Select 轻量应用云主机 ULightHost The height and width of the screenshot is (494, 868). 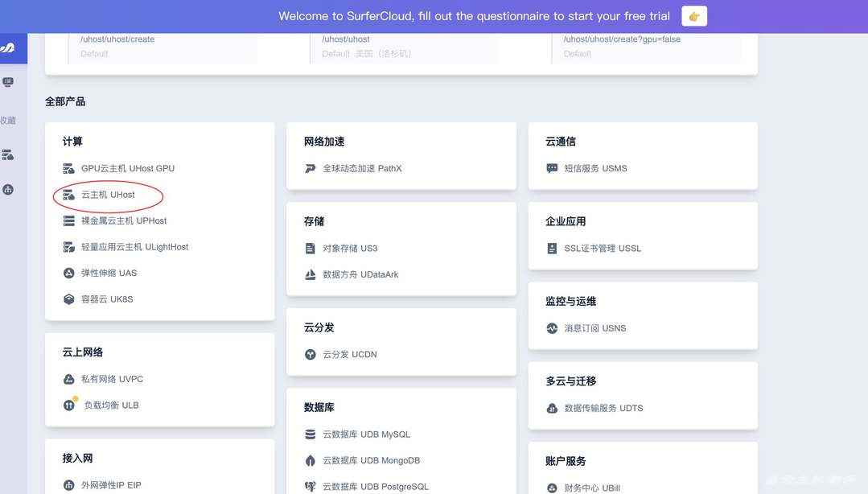coord(134,246)
